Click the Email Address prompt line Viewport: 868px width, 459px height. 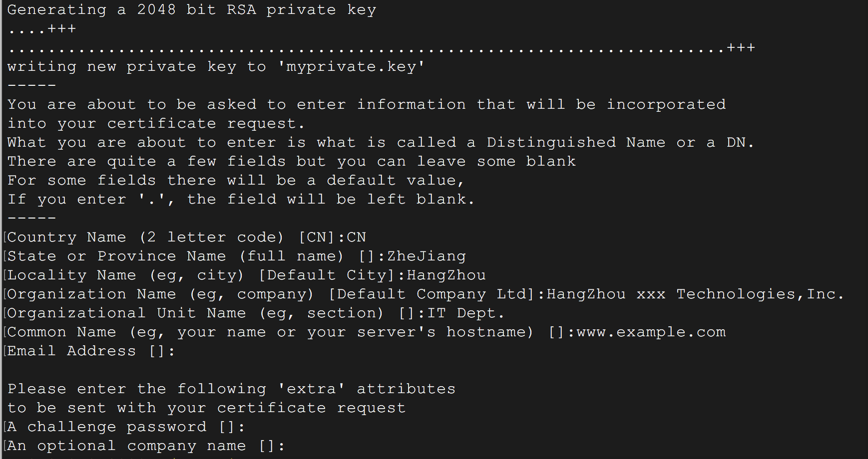(91, 351)
